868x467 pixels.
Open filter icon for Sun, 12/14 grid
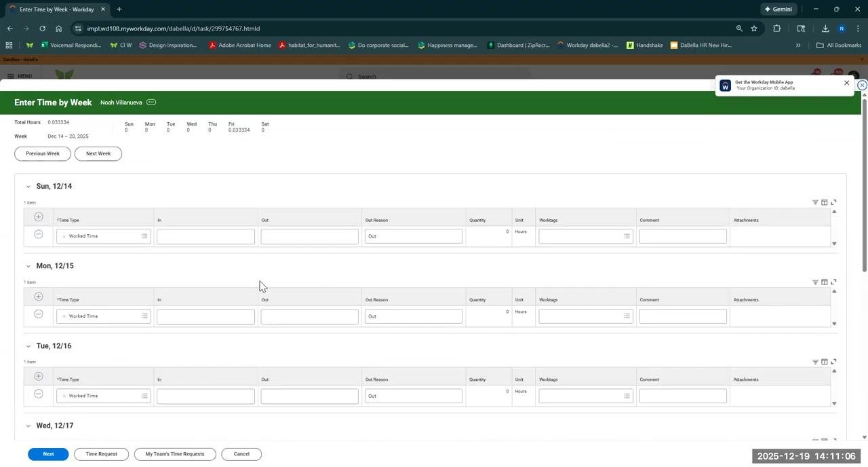click(x=815, y=202)
